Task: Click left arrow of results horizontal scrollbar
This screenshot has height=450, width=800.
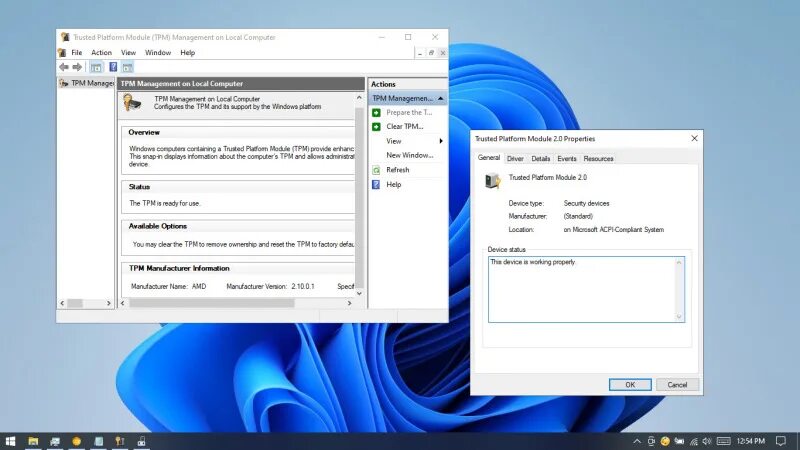Action: (x=122, y=303)
